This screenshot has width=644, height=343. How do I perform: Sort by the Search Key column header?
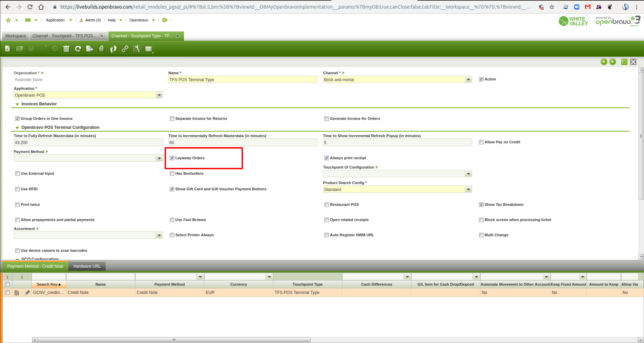tap(48, 285)
